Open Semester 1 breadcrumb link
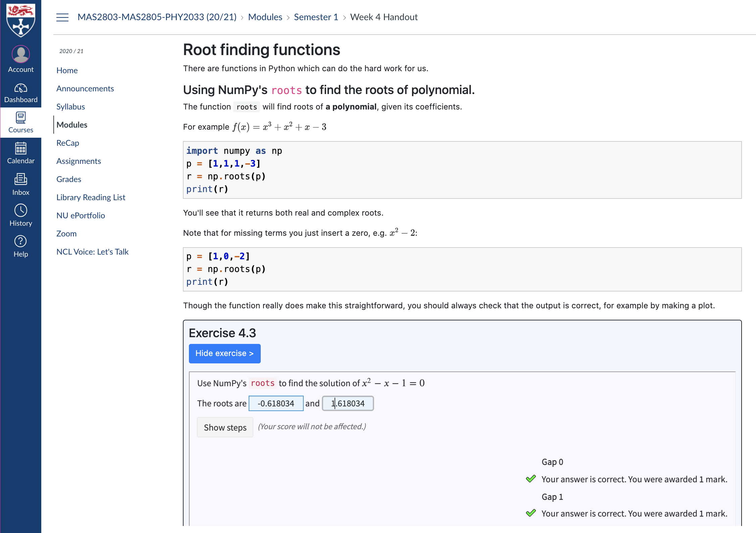 [316, 17]
